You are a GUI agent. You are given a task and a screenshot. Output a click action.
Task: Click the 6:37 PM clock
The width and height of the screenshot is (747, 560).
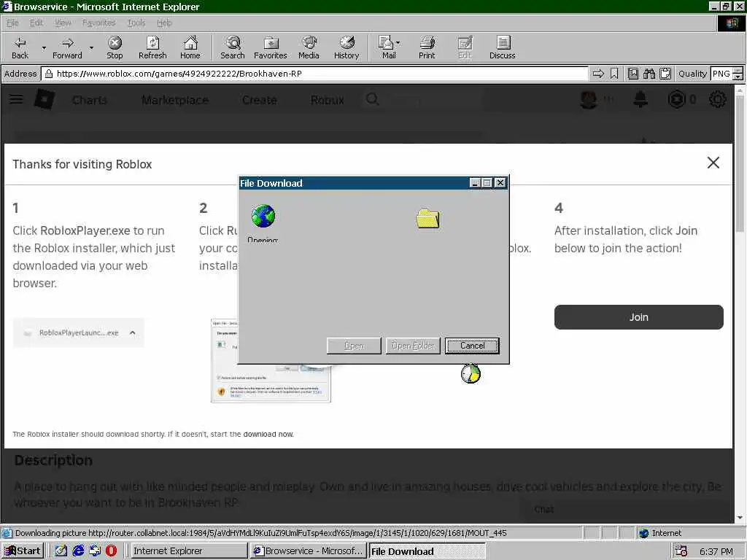coord(716,551)
